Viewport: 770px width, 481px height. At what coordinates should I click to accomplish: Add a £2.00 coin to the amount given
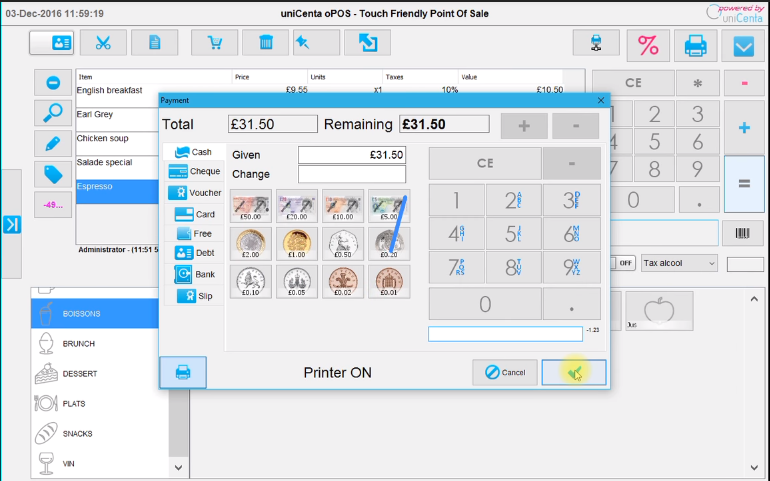(x=250, y=243)
